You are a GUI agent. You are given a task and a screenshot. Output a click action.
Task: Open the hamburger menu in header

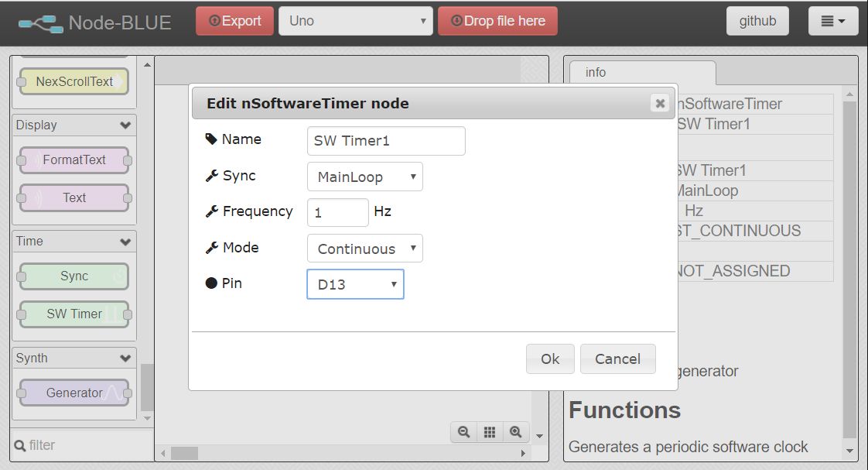tap(833, 21)
